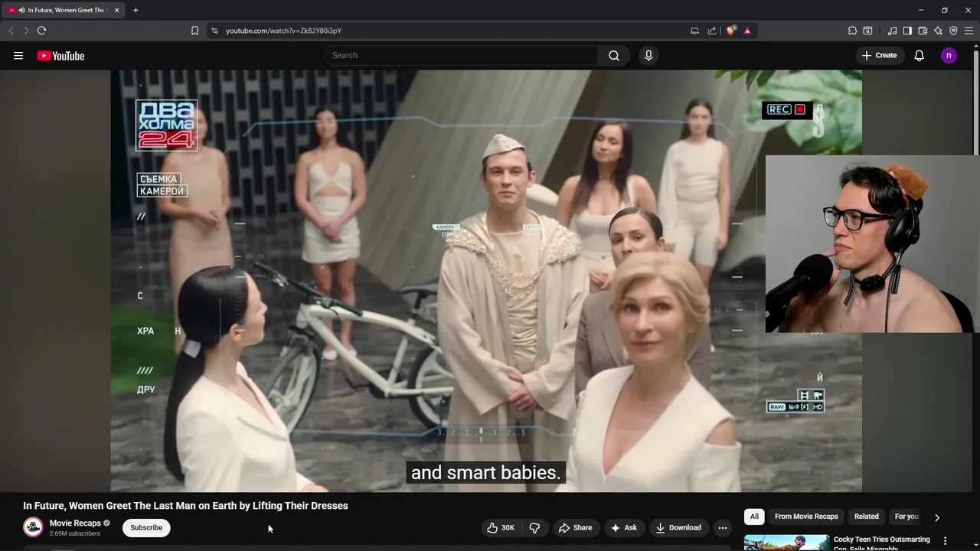Close the 'In Future, Women Greet' tab
Image resolution: width=980 pixels, height=551 pixels.
click(116, 10)
